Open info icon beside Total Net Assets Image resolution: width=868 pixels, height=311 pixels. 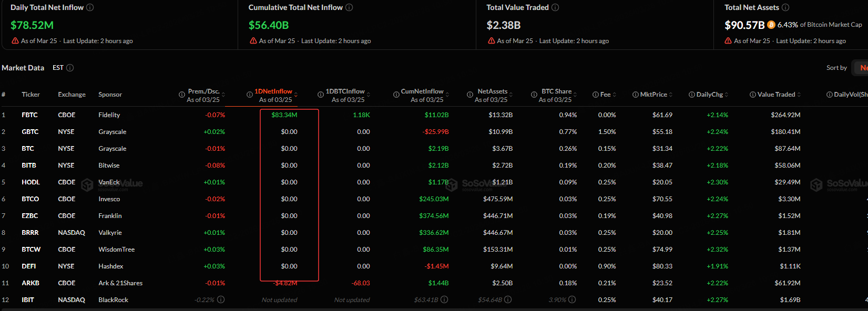click(x=785, y=7)
